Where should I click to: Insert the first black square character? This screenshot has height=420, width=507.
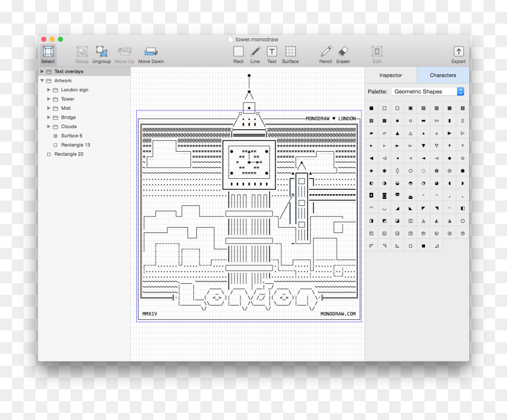pyautogui.click(x=371, y=108)
